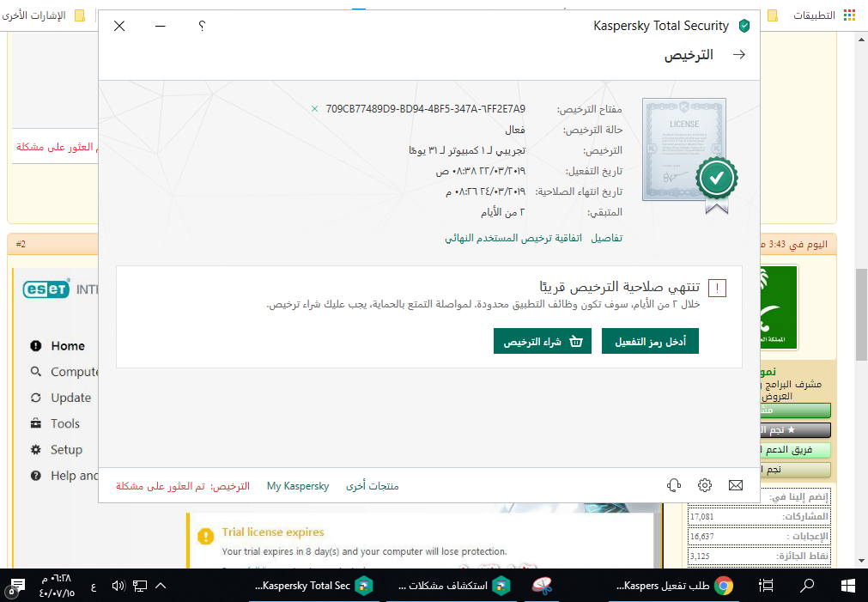Minimize the Kaspersky Total Security window
The width and height of the screenshot is (868, 602).
[161, 26]
